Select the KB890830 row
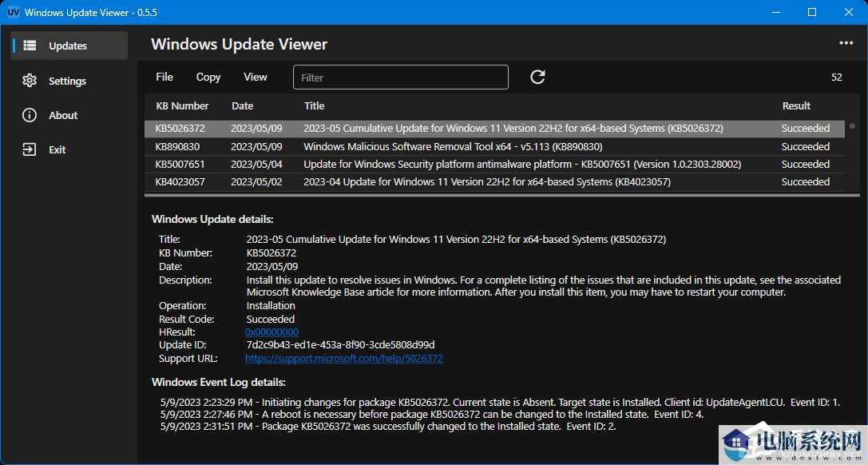The image size is (868, 465). point(495,147)
